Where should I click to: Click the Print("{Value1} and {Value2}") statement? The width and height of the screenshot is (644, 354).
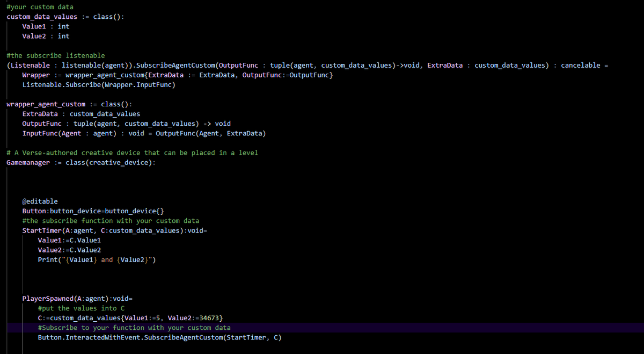coord(97,259)
